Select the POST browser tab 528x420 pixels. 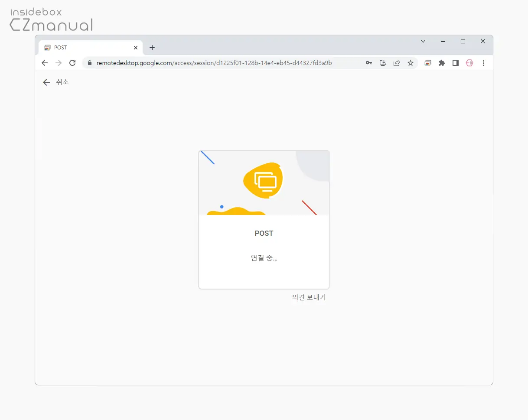(91, 48)
